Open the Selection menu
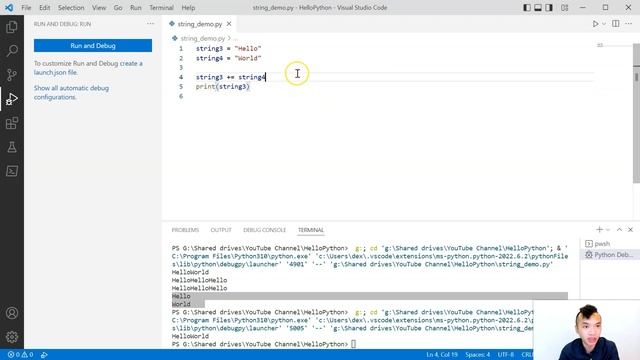The image size is (640, 360). pyautogui.click(x=71, y=8)
